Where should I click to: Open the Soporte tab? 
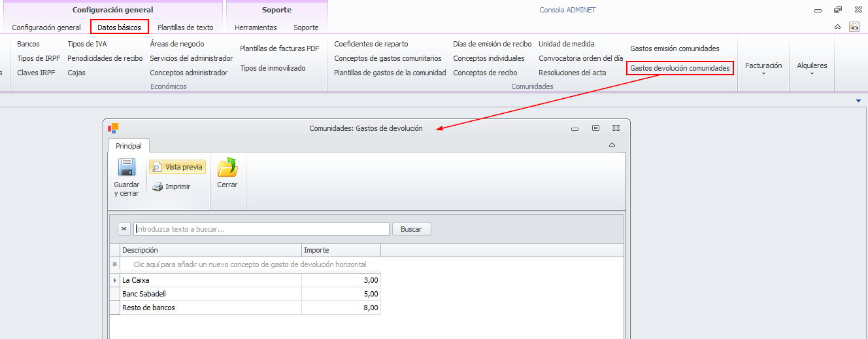point(306,27)
